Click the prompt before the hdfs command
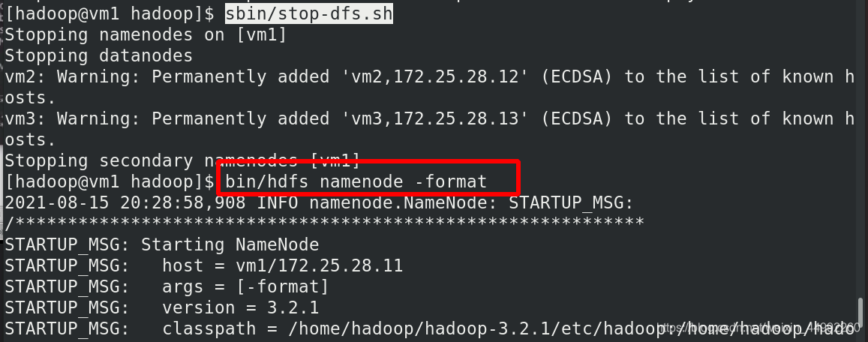This screenshot has width=868, height=342. (x=110, y=181)
